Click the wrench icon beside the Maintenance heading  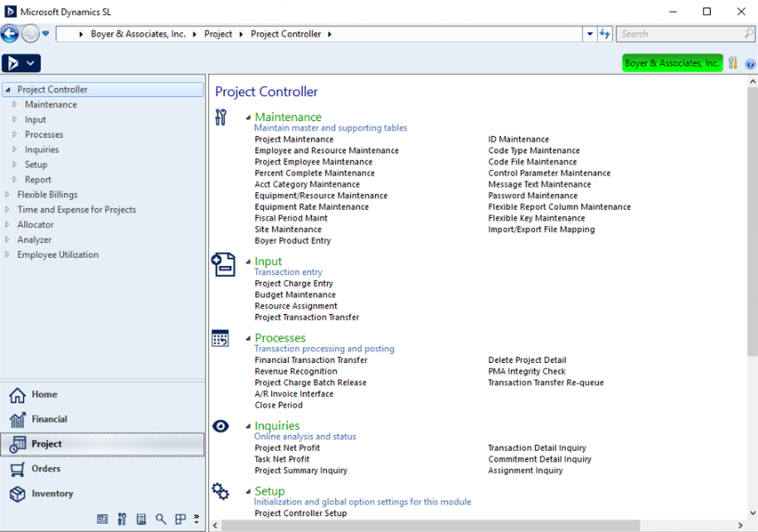pyautogui.click(x=221, y=117)
